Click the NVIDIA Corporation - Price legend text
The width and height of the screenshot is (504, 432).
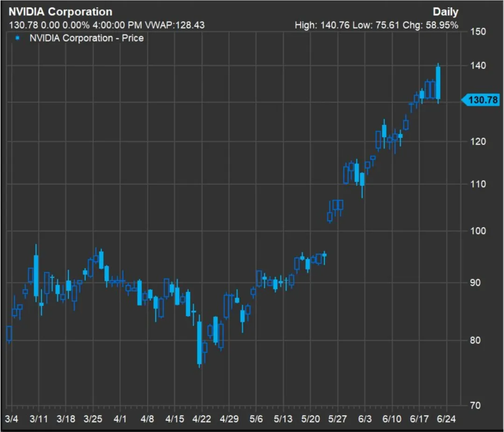coord(86,38)
